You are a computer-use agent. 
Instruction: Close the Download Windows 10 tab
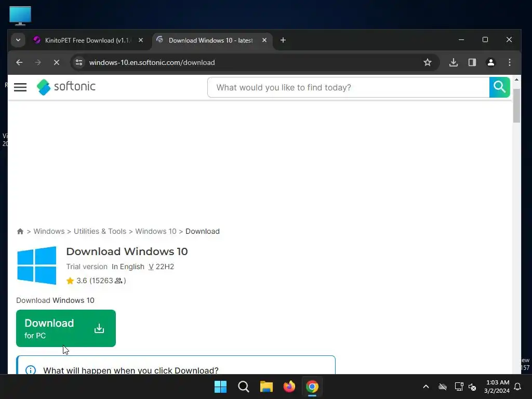point(264,40)
